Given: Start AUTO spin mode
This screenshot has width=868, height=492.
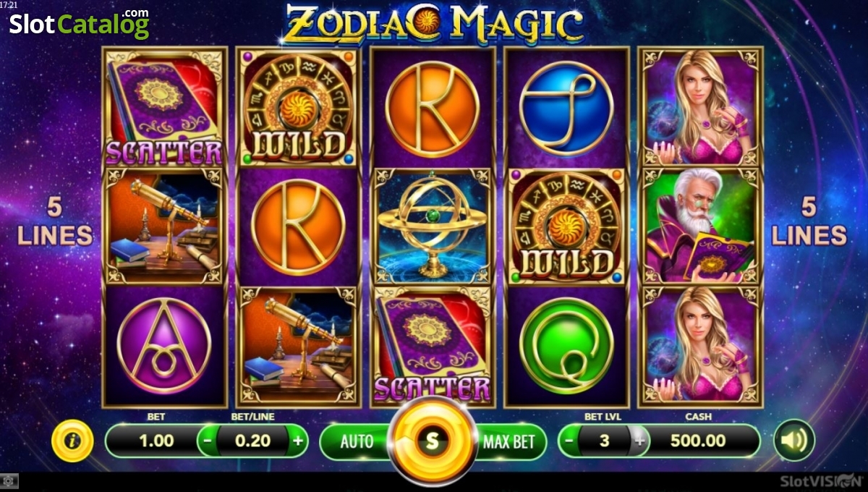Looking at the screenshot, I should pyautogui.click(x=356, y=441).
